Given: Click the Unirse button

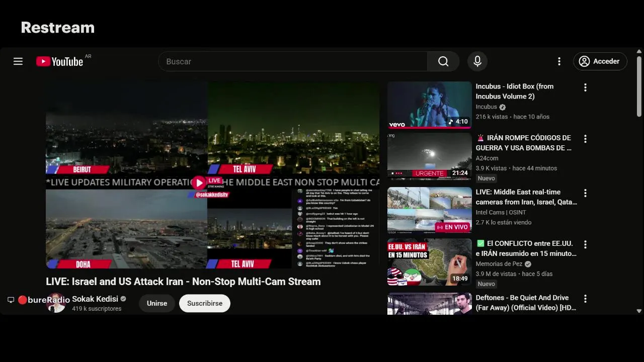Looking at the screenshot, I should (x=157, y=303).
